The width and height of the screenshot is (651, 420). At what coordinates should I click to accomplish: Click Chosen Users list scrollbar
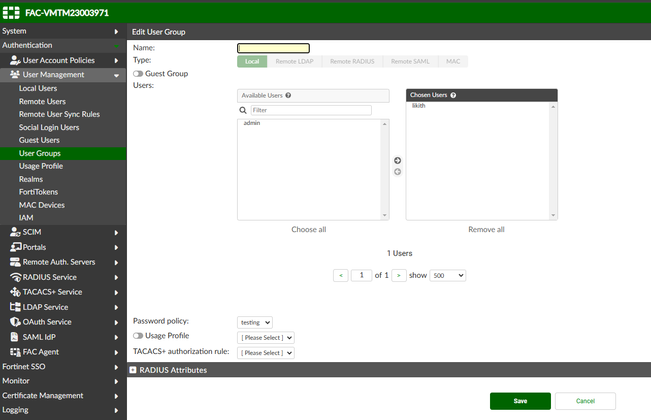click(553, 161)
